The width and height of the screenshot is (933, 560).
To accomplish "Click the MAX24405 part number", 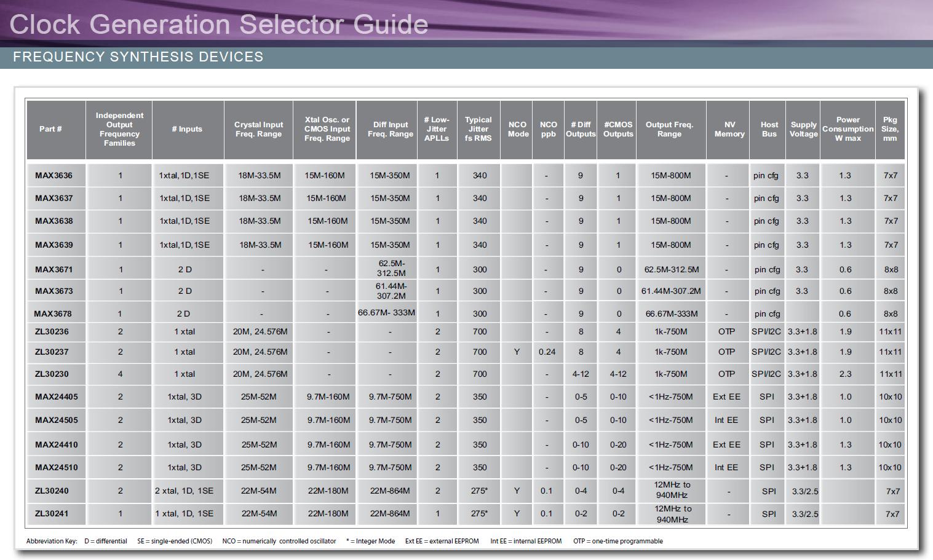I will 57,396.
